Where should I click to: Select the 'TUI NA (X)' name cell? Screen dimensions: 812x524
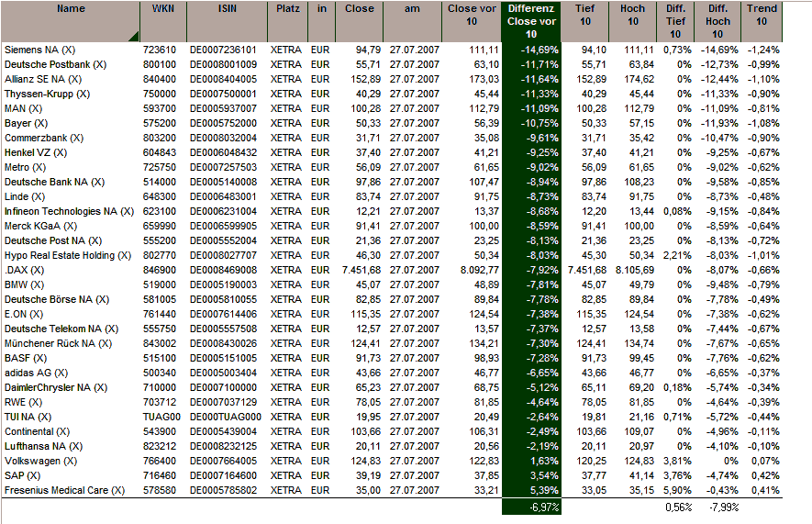click(28, 417)
